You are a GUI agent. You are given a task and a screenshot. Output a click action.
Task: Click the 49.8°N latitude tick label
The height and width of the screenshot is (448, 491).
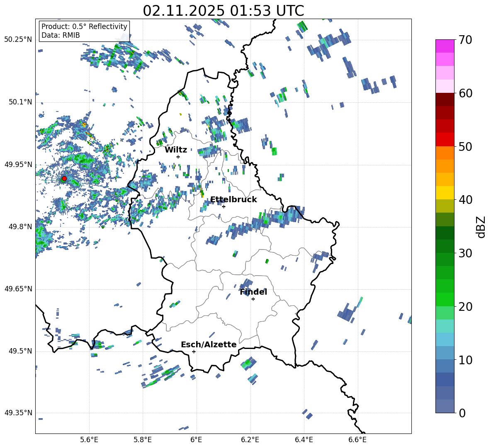[20, 227]
